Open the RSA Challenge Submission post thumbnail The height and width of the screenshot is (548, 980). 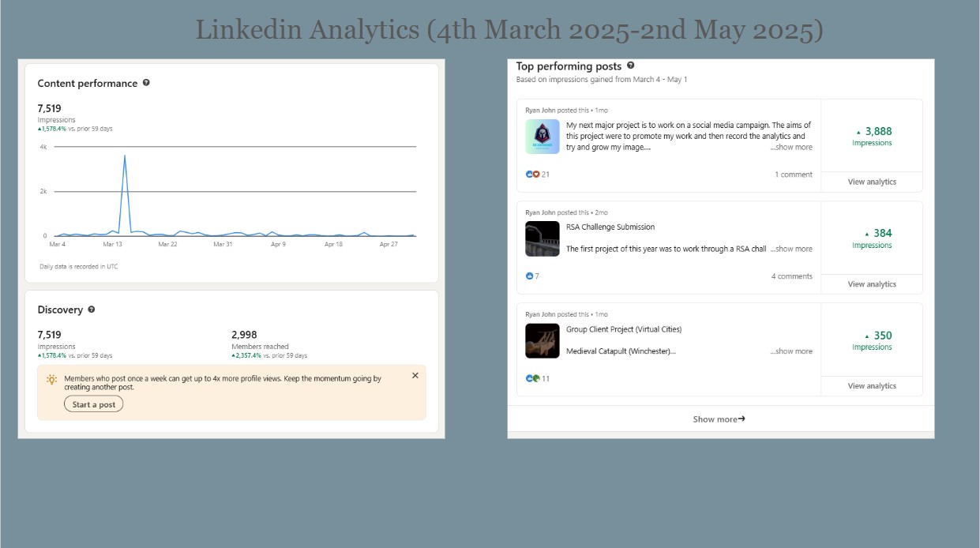click(x=543, y=238)
